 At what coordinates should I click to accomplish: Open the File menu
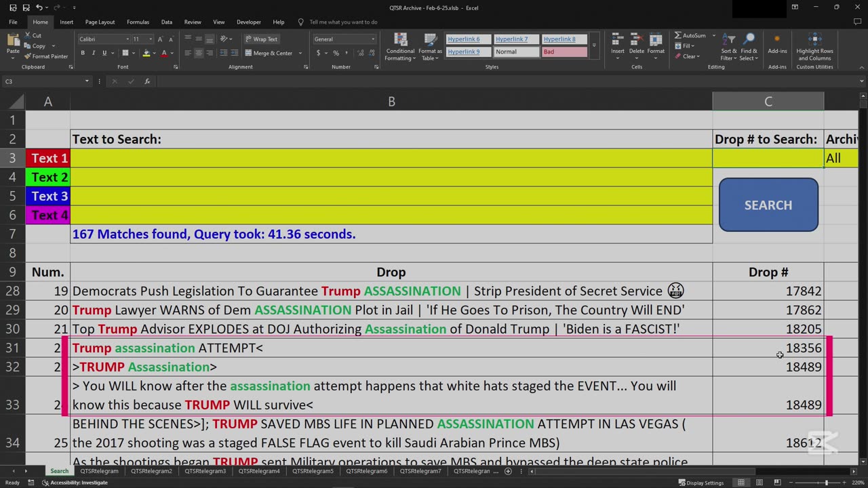[x=13, y=22]
